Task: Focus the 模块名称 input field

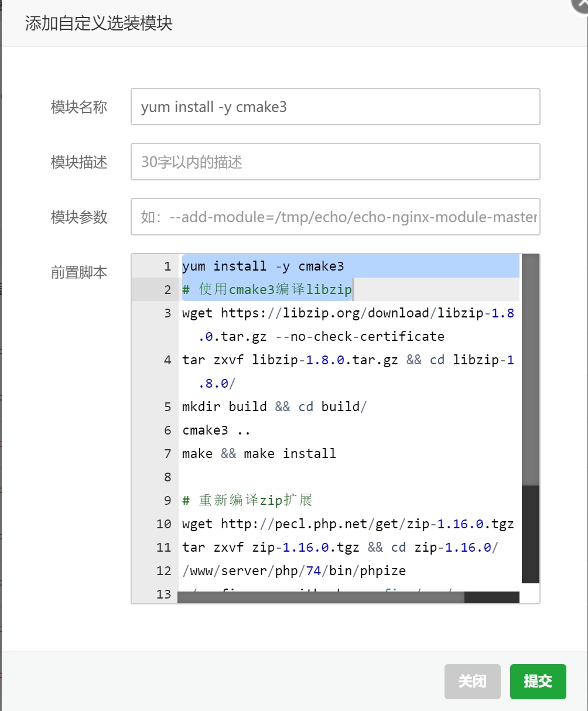Action: pos(335,107)
